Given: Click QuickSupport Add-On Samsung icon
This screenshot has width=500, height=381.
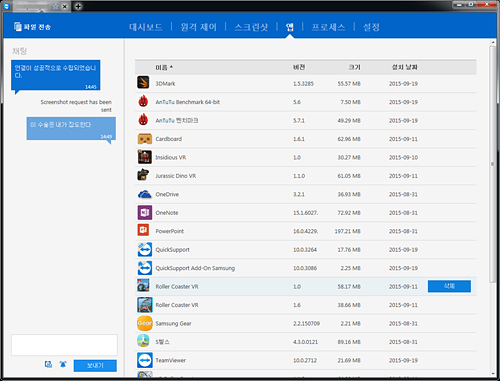Looking at the screenshot, I should coord(145,268).
